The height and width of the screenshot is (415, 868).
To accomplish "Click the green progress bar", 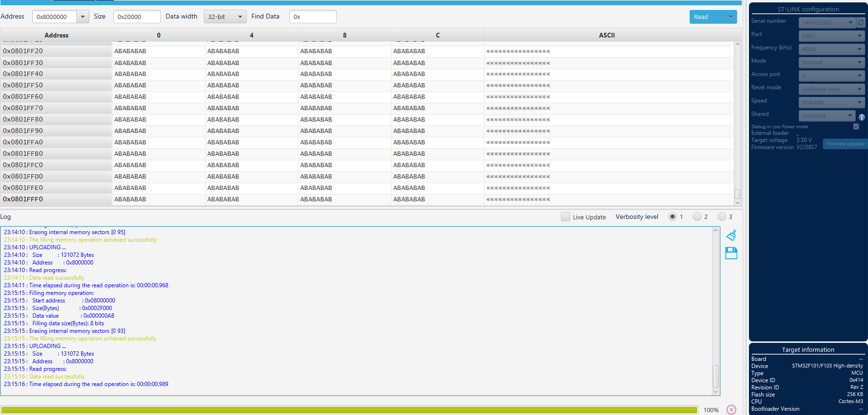I will [349, 410].
